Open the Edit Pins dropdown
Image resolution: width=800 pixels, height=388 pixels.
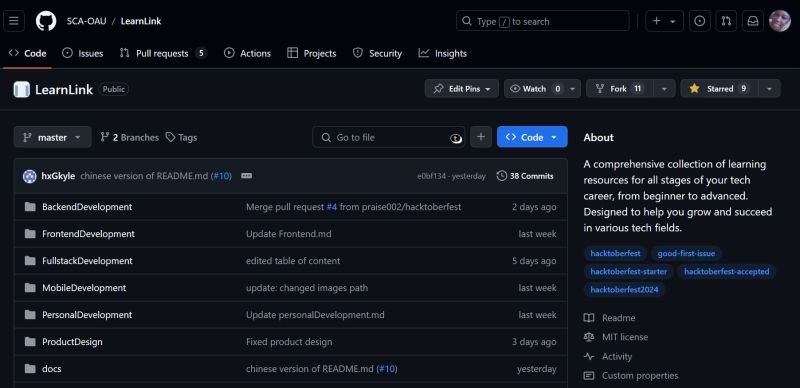coord(462,88)
